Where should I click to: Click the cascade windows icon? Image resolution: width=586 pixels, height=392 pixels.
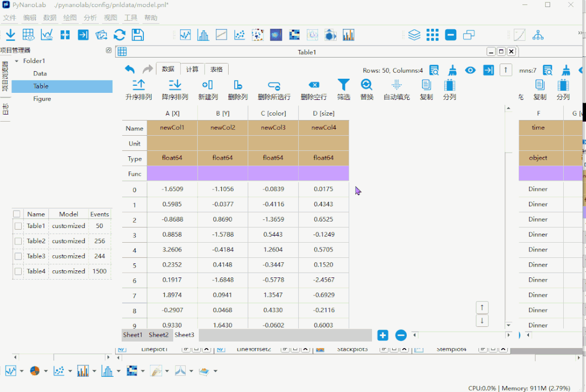[x=469, y=35]
